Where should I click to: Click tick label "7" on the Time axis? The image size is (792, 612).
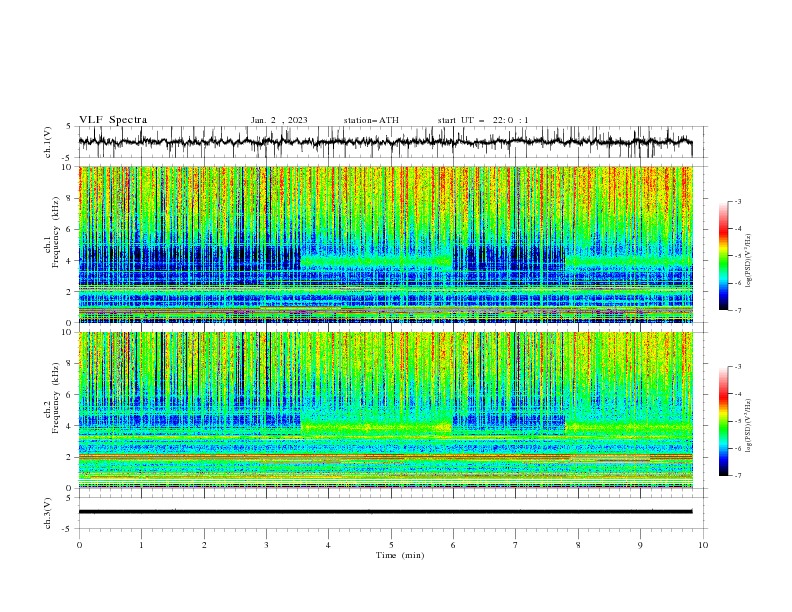[516, 545]
